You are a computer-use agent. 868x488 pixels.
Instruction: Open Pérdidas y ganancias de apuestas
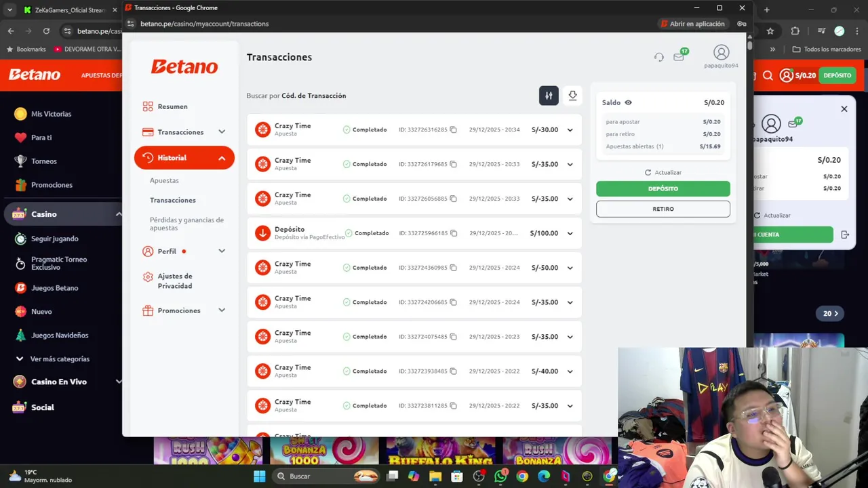point(186,224)
